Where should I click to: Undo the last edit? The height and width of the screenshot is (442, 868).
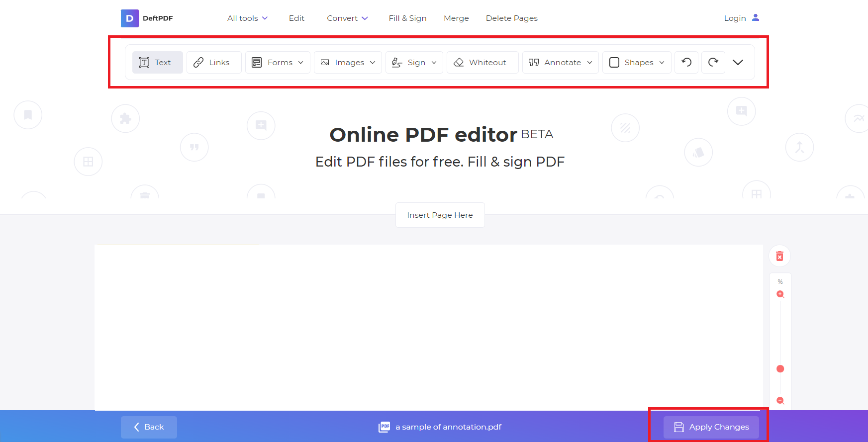pos(686,62)
